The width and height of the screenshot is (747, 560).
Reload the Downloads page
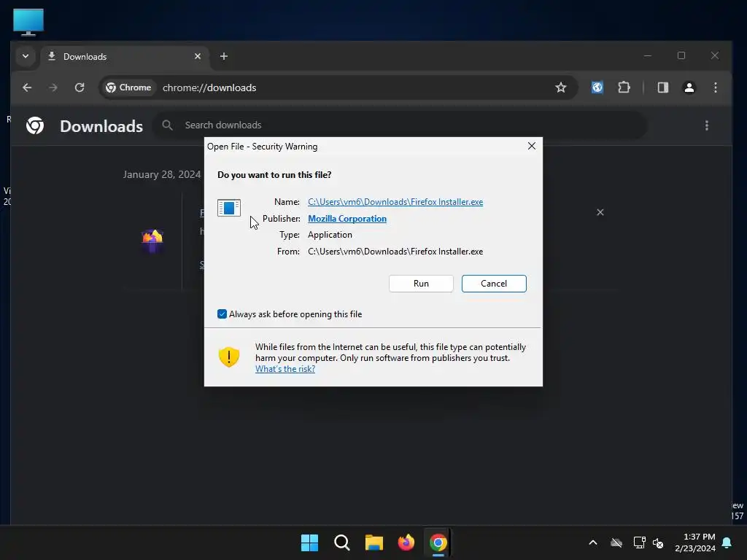79,87
